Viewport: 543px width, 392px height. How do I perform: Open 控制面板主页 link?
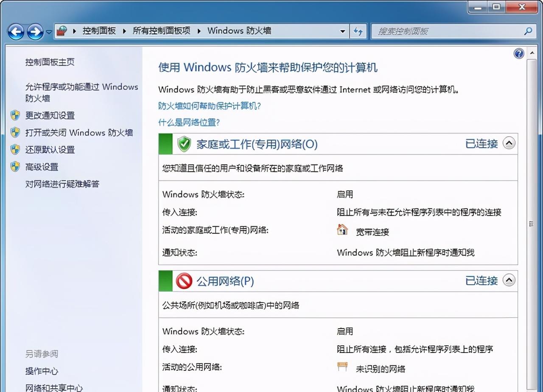[50, 62]
